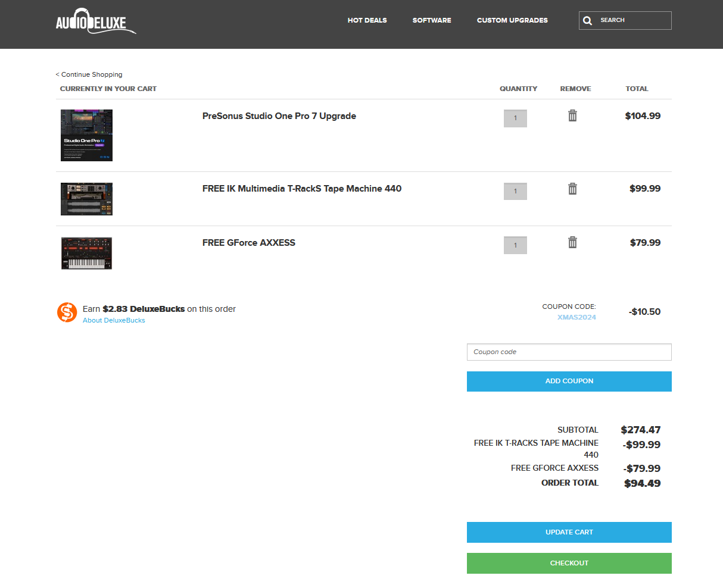Screen dimensions: 723x588
Task: Select the $104.99 item total
Action: (x=643, y=116)
